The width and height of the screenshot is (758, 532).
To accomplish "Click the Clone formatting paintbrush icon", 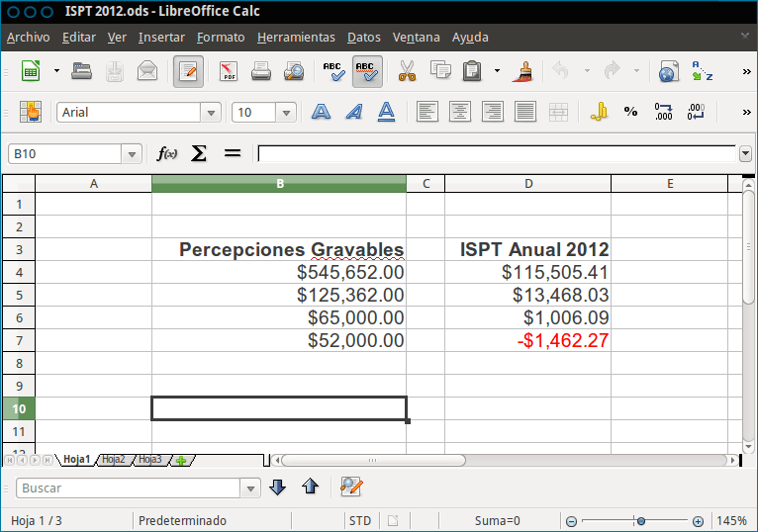I will 526,71.
